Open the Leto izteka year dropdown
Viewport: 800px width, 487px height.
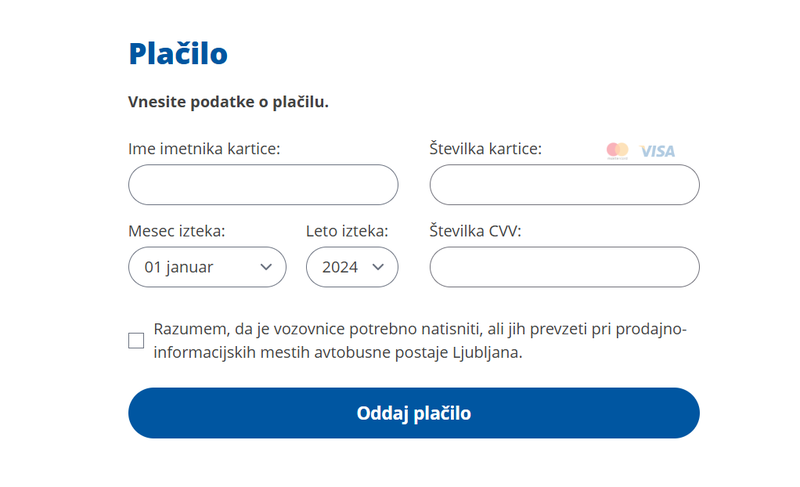pyautogui.click(x=352, y=267)
